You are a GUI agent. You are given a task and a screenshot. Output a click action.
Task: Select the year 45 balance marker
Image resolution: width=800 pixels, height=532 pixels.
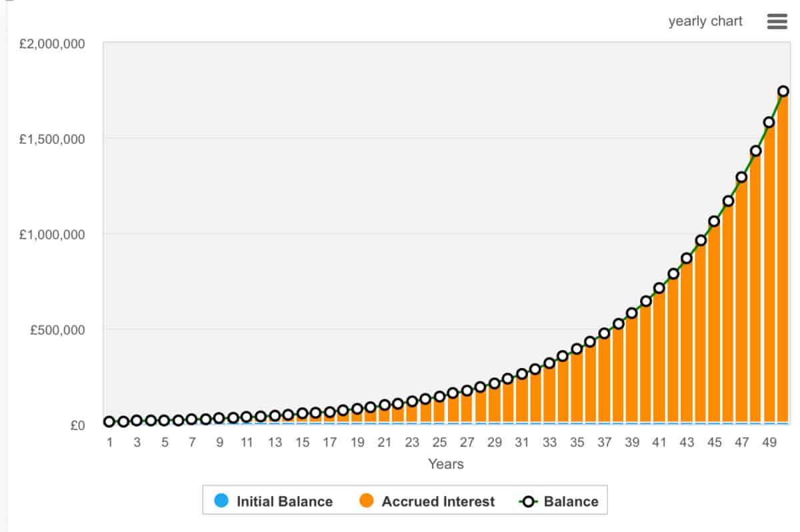(x=714, y=221)
